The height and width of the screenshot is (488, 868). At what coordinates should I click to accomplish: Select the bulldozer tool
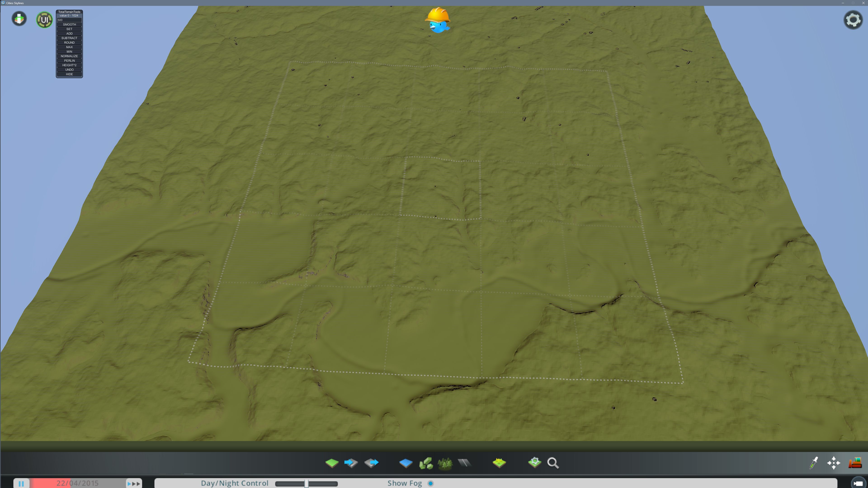[x=854, y=463]
